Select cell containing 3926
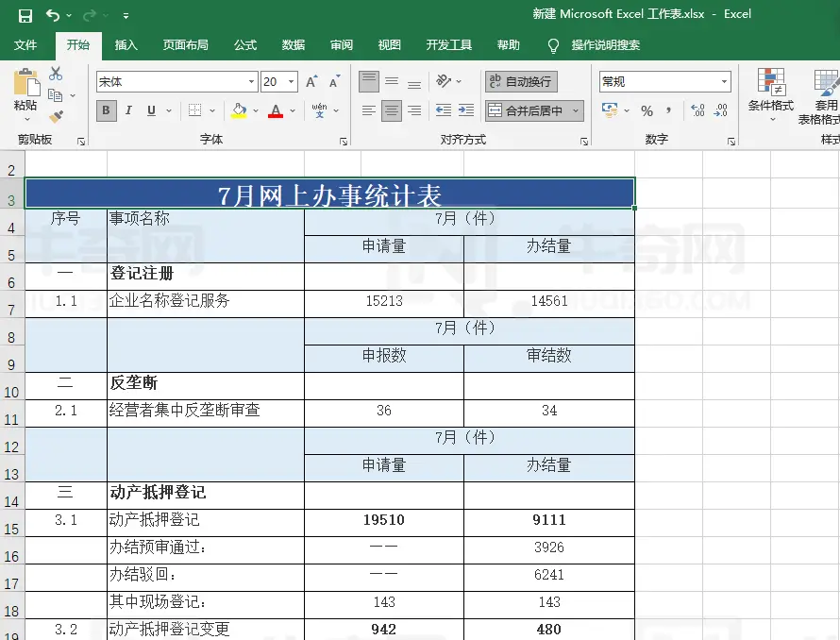 click(549, 550)
